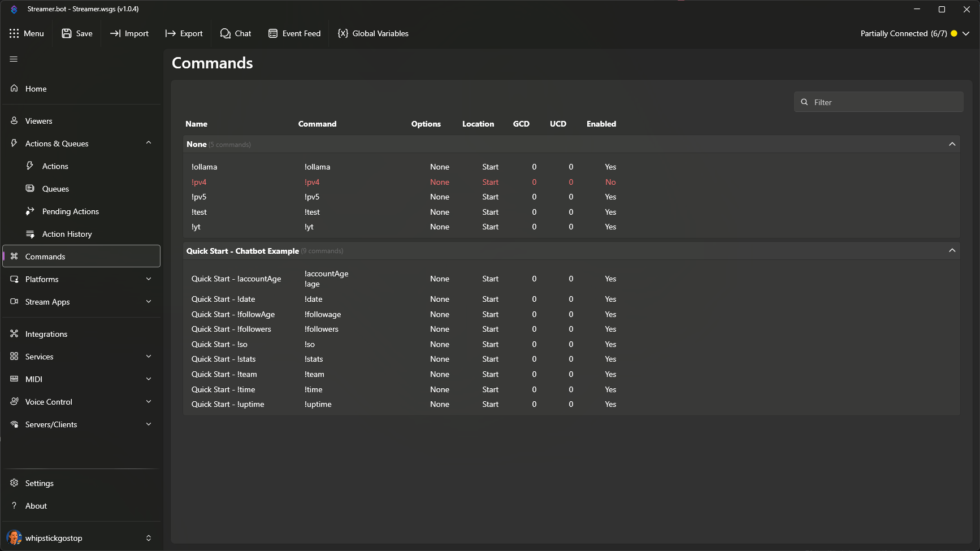The width and height of the screenshot is (980, 551).
Task: Open the Integrations section
Action: pos(45,333)
